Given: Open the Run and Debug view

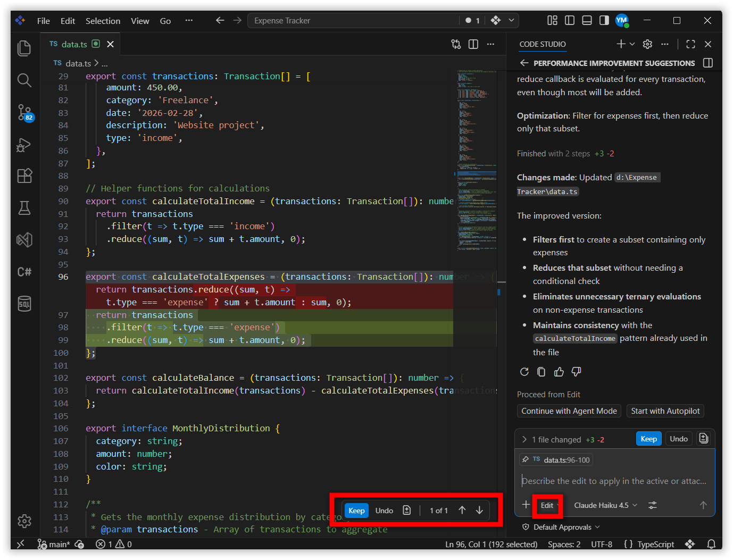Looking at the screenshot, I should tap(24, 144).
